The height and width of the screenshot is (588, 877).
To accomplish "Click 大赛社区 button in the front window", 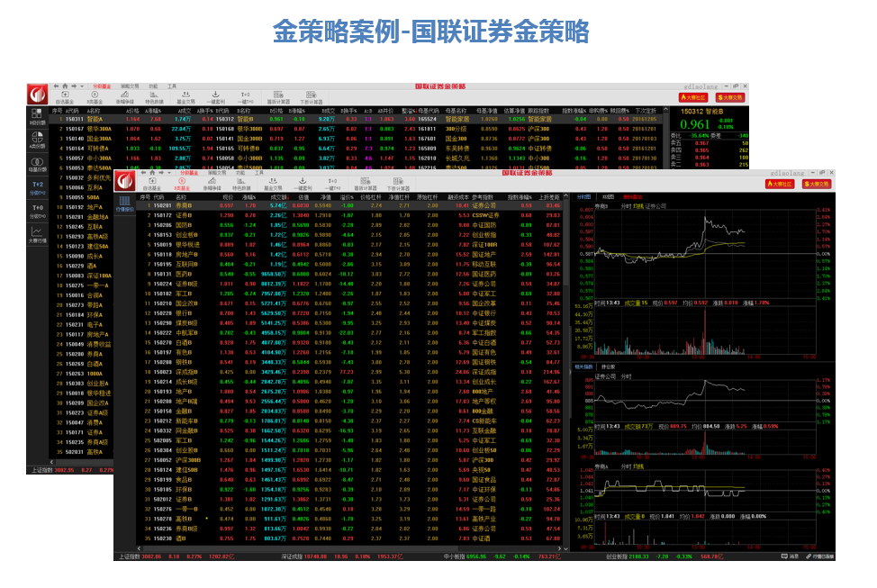I will [780, 184].
